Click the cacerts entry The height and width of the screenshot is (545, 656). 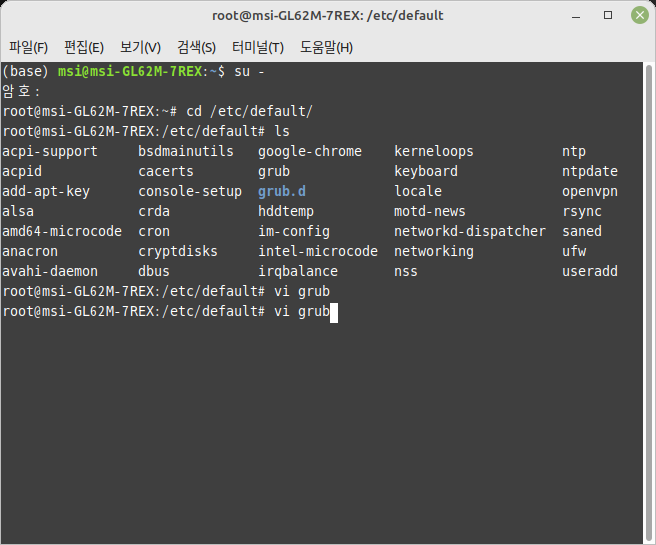pyautogui.click(x=166, y=171)
